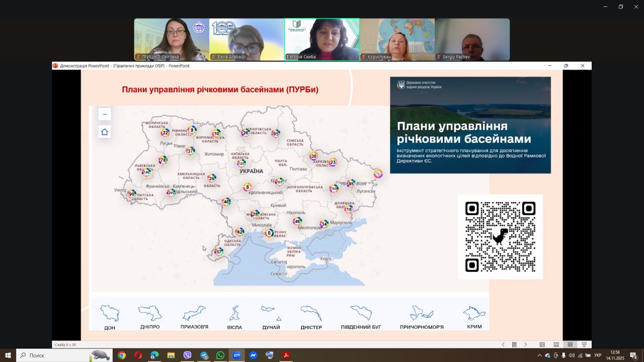Select Sergiy Pachev's video thumbnail
Image resolution: width=644 pixels, height=362 pixels.
click(472, 40)
